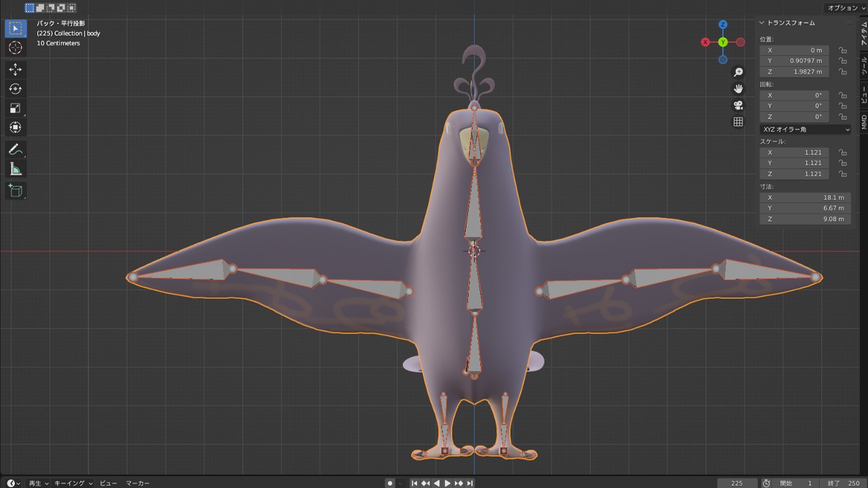Image resolution: width=868 pixels, height=488 pixels.
Task: Play the animation forward
Action: click(448, 483)
